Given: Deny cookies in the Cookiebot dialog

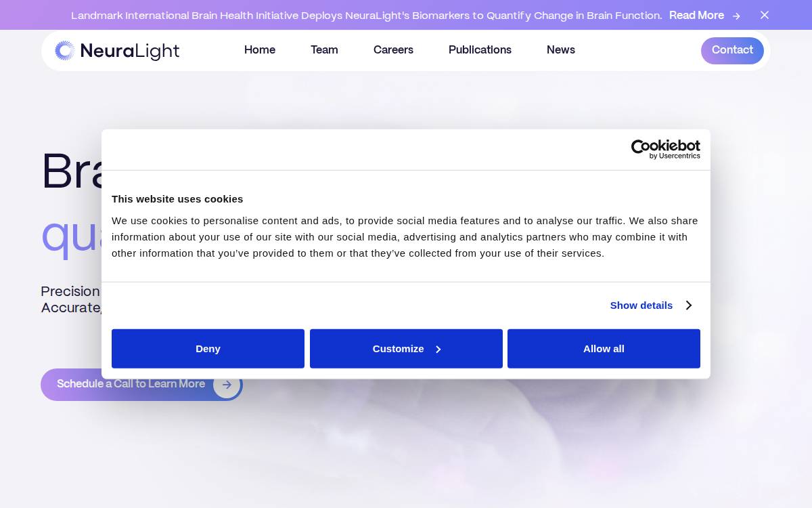Looking at the screenshot, I should 208,349.
